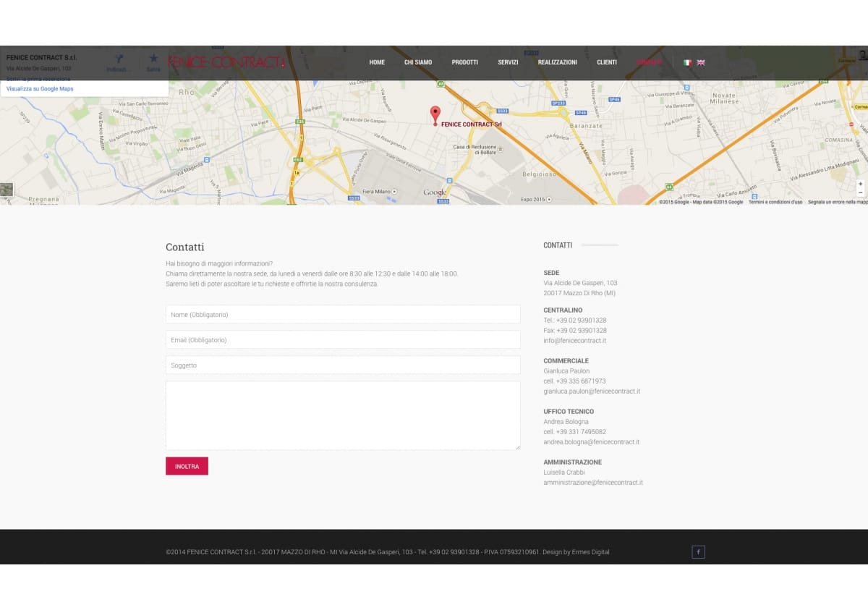Open the CLIENTI menu item

pyautogui.click(x=607, y=63)
